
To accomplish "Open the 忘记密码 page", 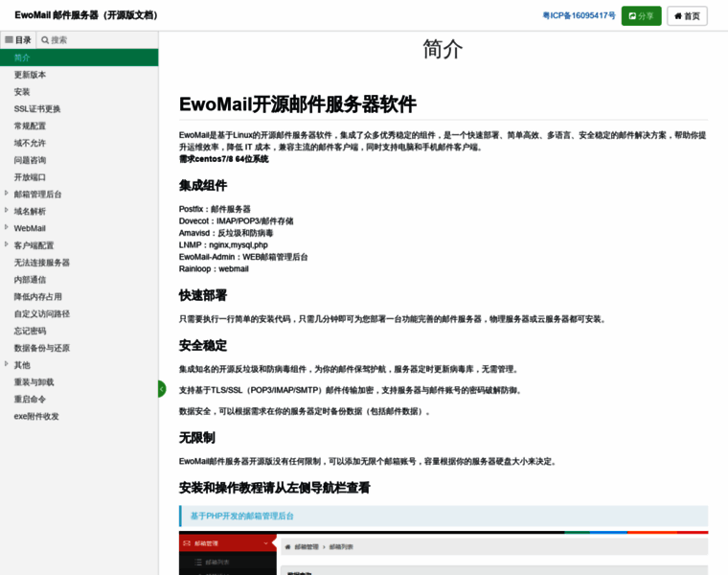I will pos(30,332).
